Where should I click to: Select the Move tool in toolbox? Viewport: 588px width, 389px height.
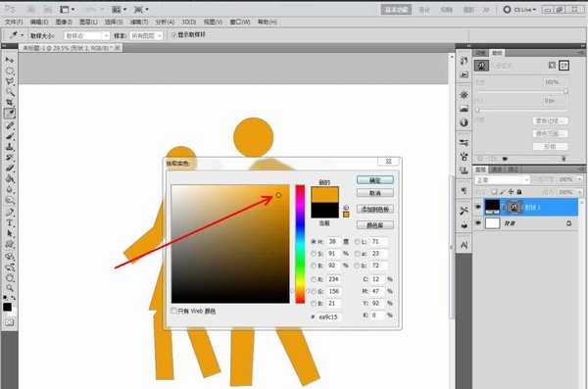(10, 60)
